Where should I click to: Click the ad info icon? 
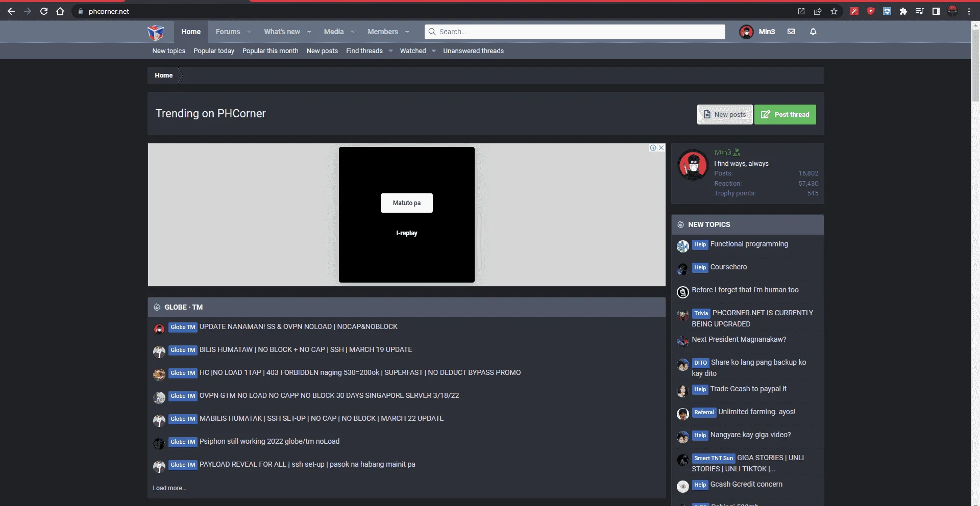point(653,147)
